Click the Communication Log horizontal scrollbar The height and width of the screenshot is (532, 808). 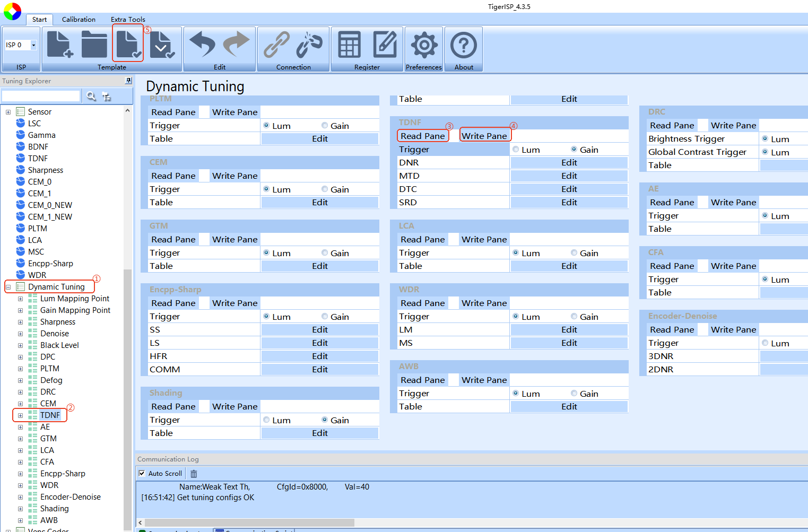249,522
